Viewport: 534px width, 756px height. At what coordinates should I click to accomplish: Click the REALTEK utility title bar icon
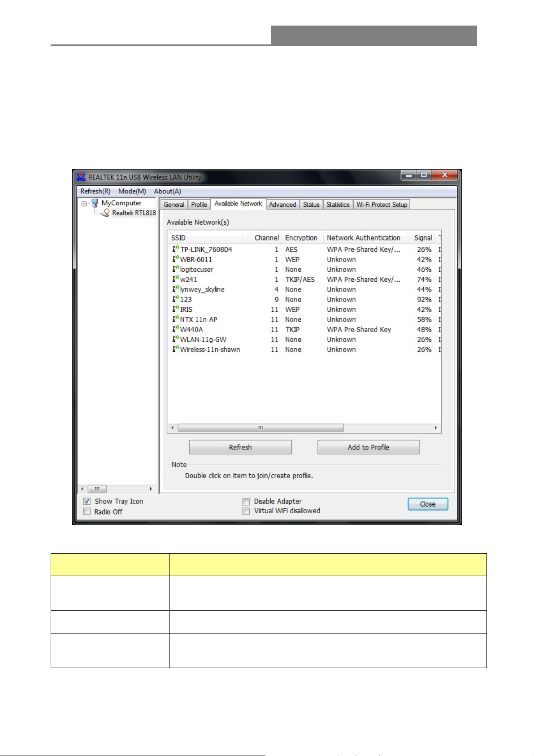click(81, 177)
